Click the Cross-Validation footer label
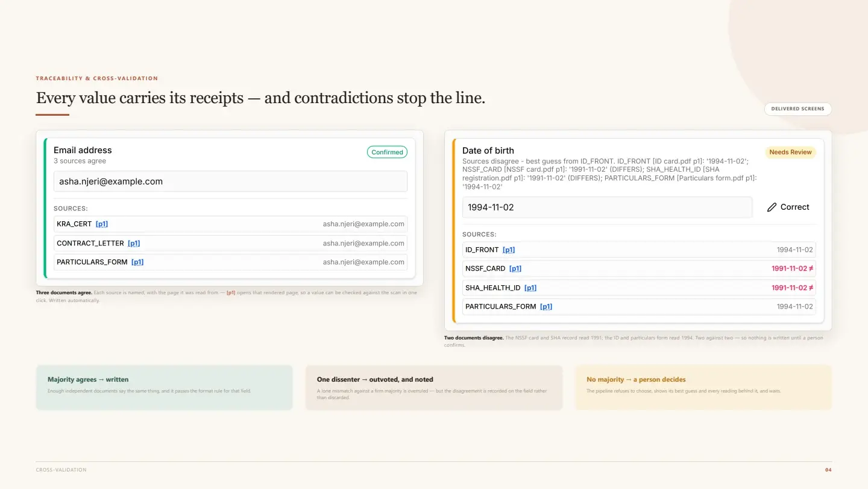The width and height of the screenshot is (868, 489). (x=61, y=470)
